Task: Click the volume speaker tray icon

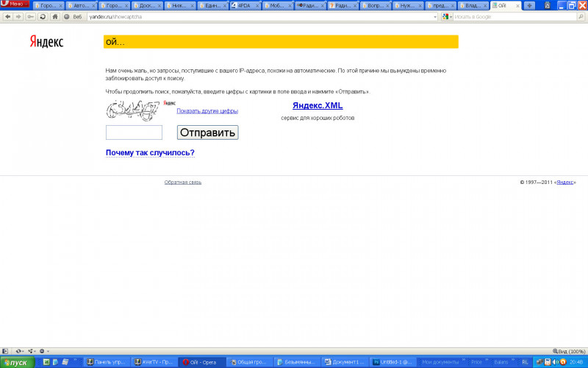Action: [556, 362]
